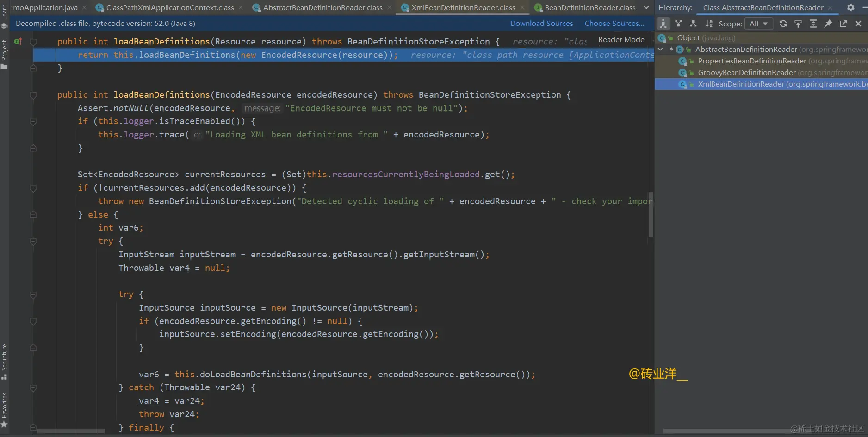Click the Hierarchy: panel title label
This screenshot has width=868, height=437.
[675, 8]
